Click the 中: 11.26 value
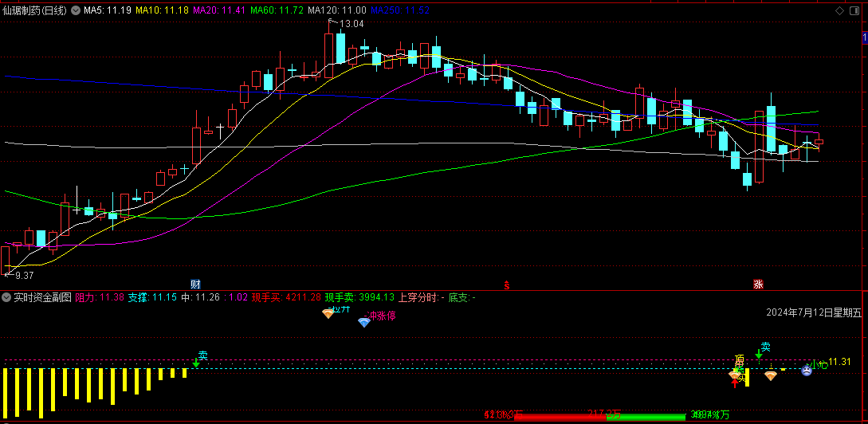 tap(201, 297)
